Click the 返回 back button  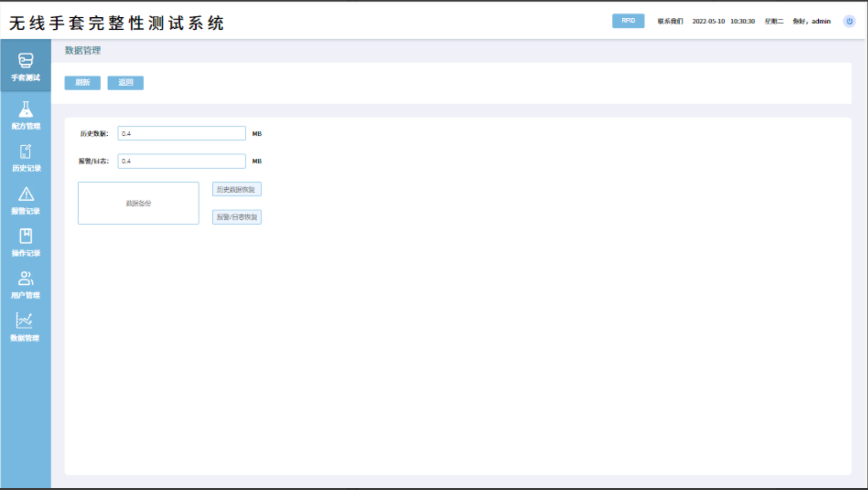(x=125, y=83)
